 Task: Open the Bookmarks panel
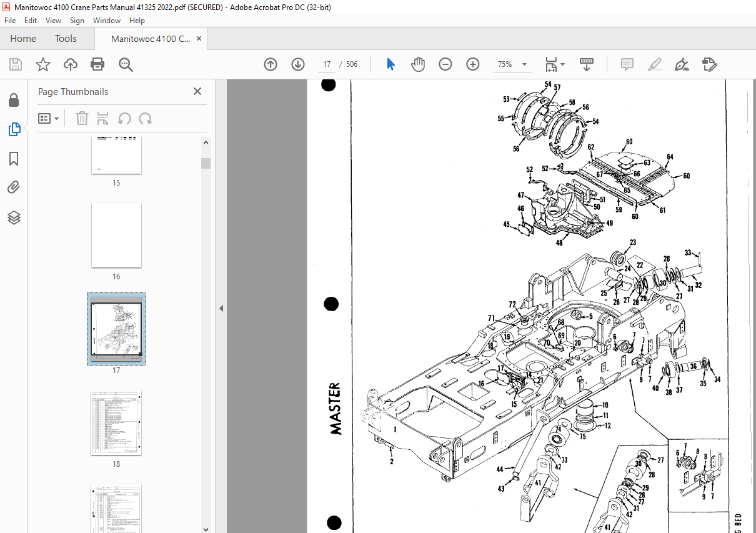coord(14,159)
